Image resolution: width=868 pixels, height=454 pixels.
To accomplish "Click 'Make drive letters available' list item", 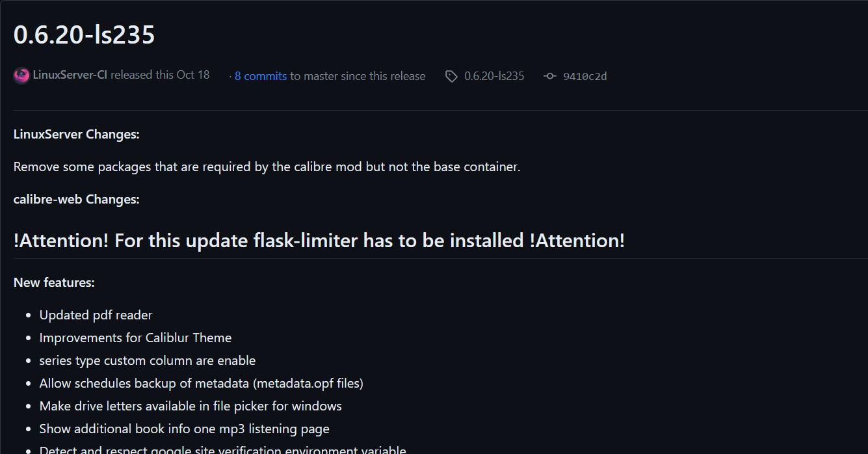I will click(191, 406).
